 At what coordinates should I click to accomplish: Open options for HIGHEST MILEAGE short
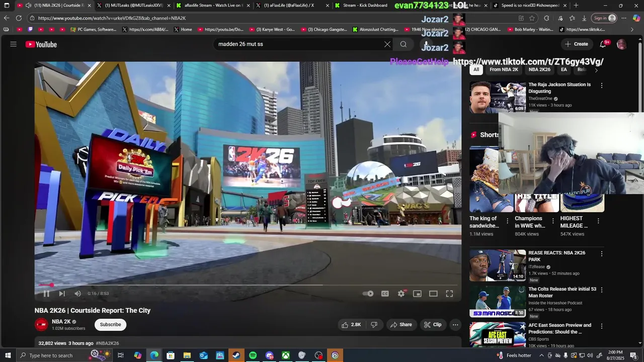pyautogui.click(x=598, y=221)
